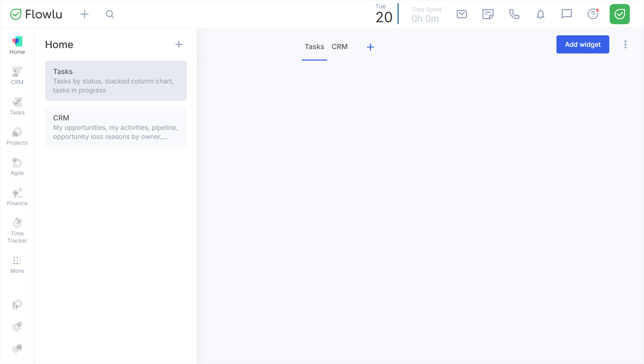Go to Projects in left sidebar

(17, 136)
